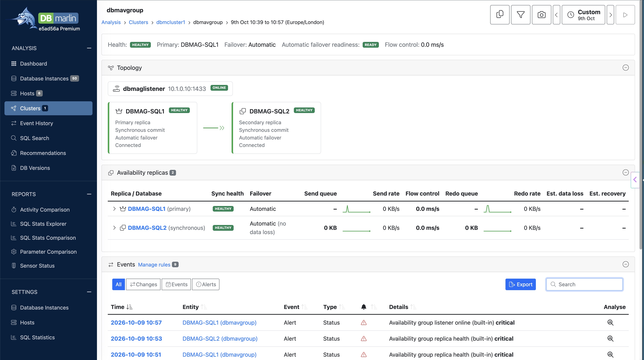Open the Clusters breadcrumb link
The height and width of the screenshot is (360, 644).
[x=138, y=22]
